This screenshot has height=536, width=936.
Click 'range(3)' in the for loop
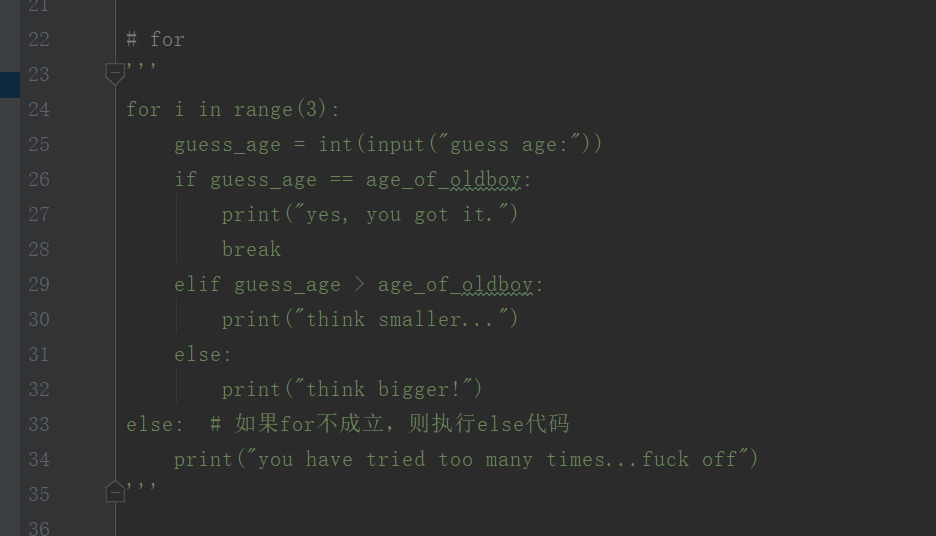pos(280,109)
